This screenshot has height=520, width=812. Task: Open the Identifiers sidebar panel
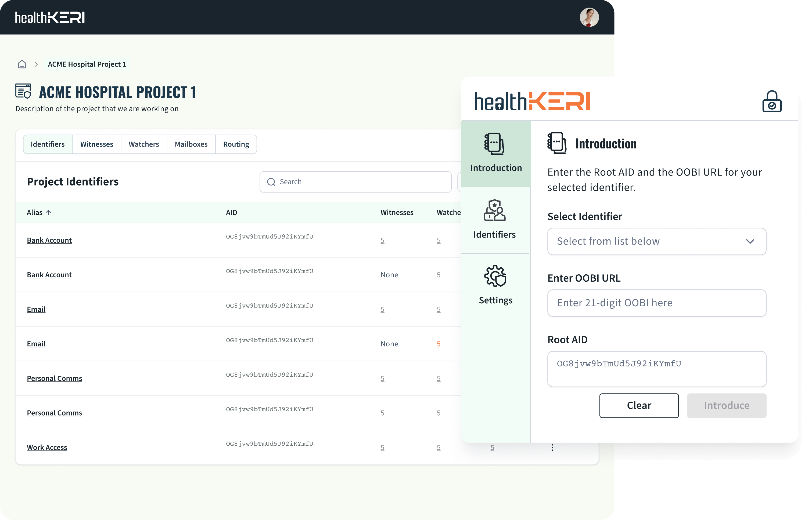(x=494, y=220)
